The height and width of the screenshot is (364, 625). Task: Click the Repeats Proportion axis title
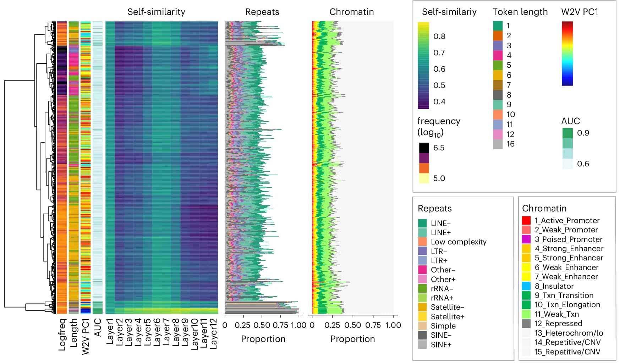tap(263, 339)
